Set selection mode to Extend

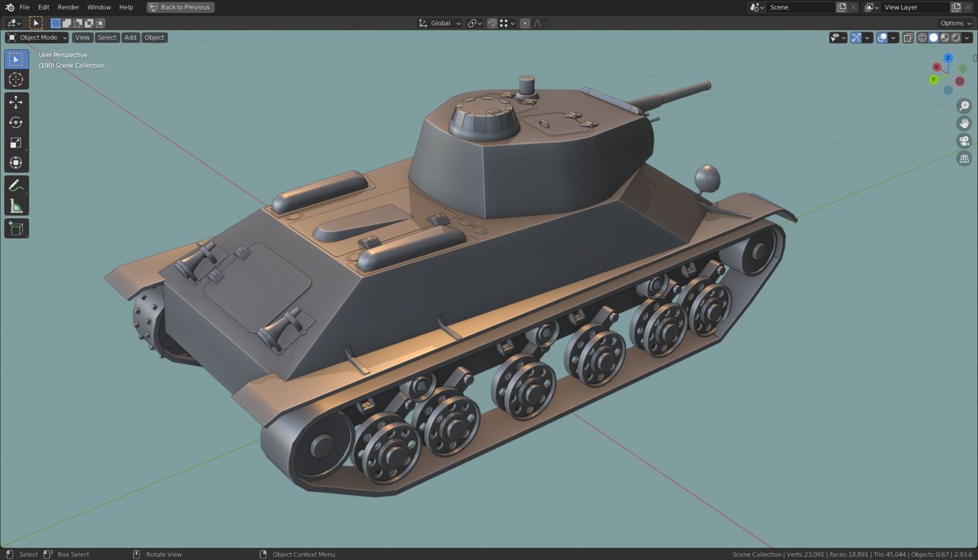coord(67,23)
